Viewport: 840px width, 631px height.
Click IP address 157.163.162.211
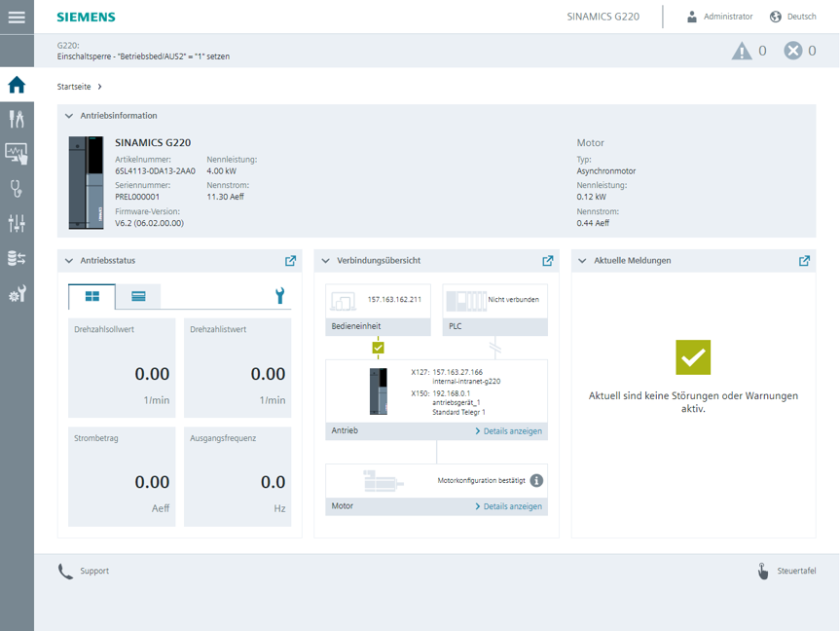tap(394, 300)
